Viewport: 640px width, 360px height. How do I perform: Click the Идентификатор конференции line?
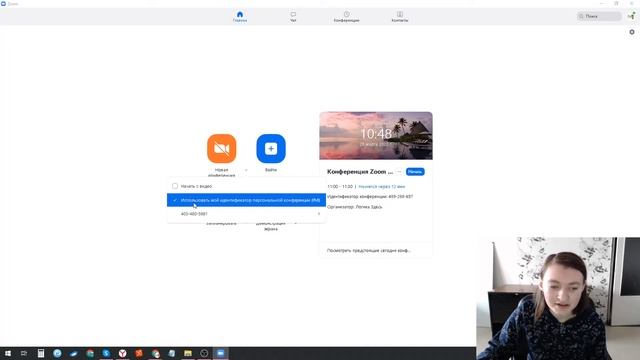click(x=370, y=197)
